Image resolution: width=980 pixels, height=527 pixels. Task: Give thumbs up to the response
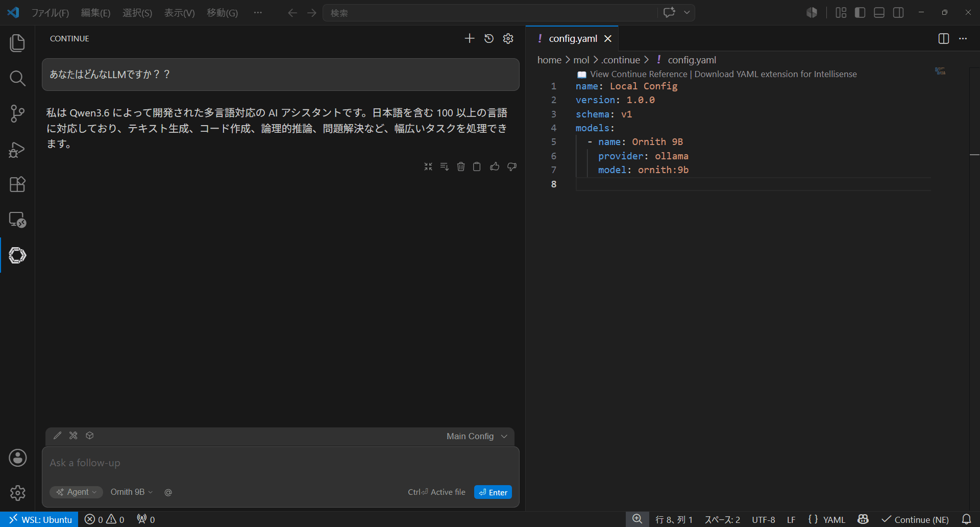pyautogui.click(x=495, y=166)
